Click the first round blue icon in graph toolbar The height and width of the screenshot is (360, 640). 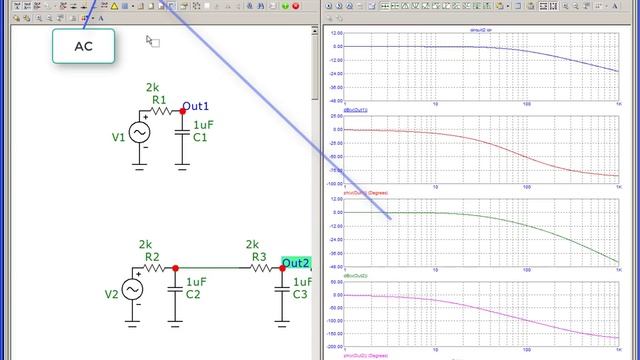coord(329,6)
